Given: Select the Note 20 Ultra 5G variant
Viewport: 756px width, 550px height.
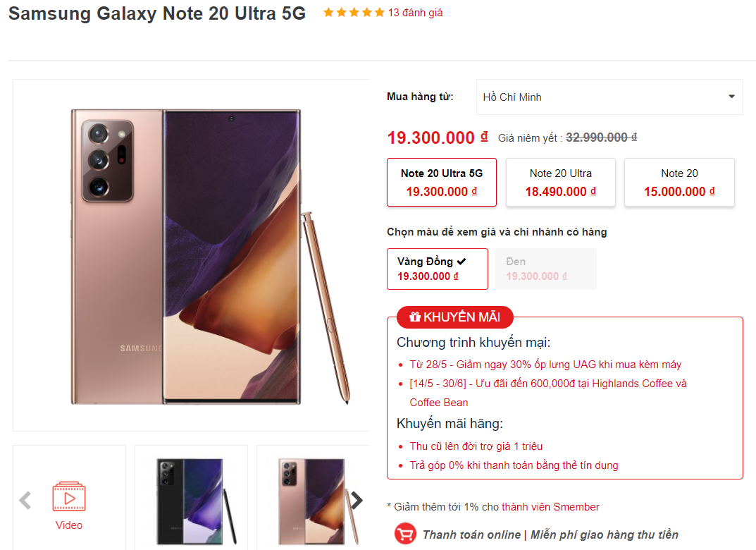Looking at the screenshot, I should pyautogui.click(x=441, y=182).
